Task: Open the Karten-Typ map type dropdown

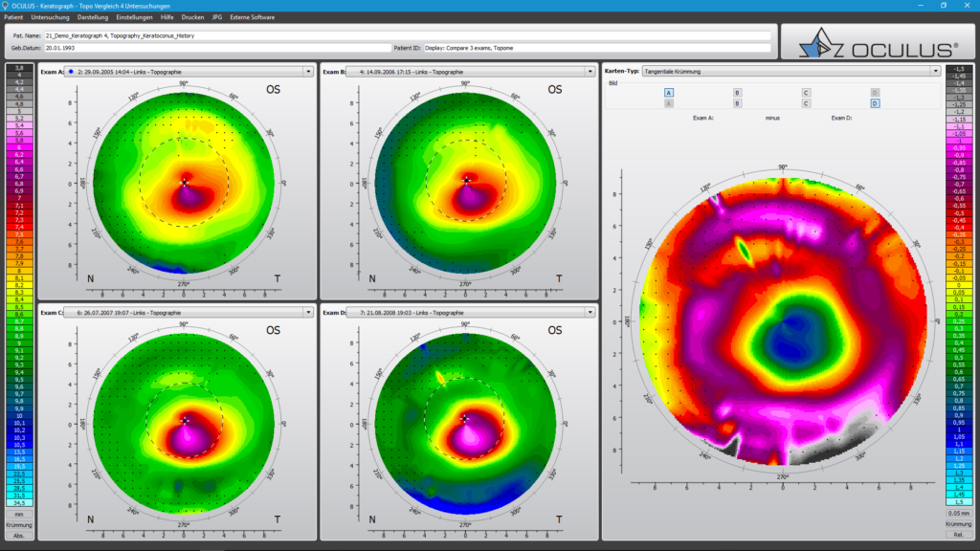Action: (934, 71)
